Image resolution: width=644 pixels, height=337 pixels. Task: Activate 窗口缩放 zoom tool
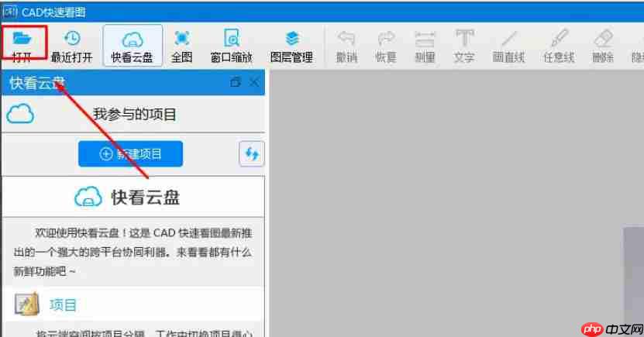[x=231, y=46]
